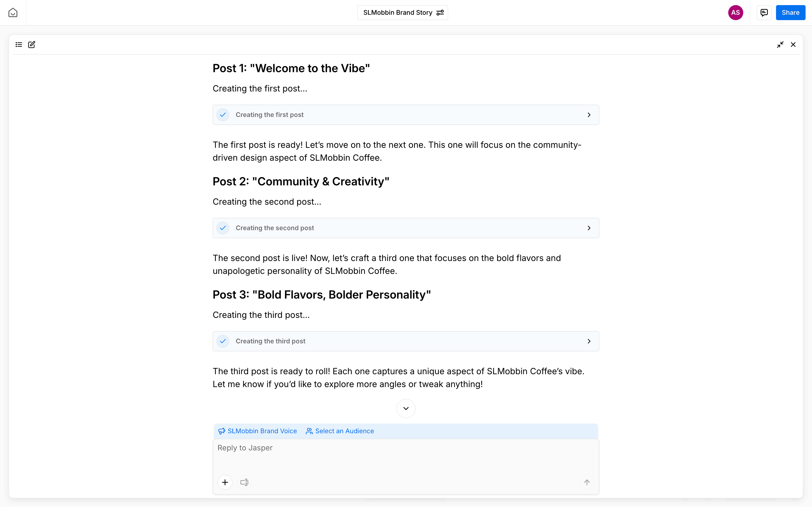Select the SLMobbin Brand Voice option

[258, 431]
